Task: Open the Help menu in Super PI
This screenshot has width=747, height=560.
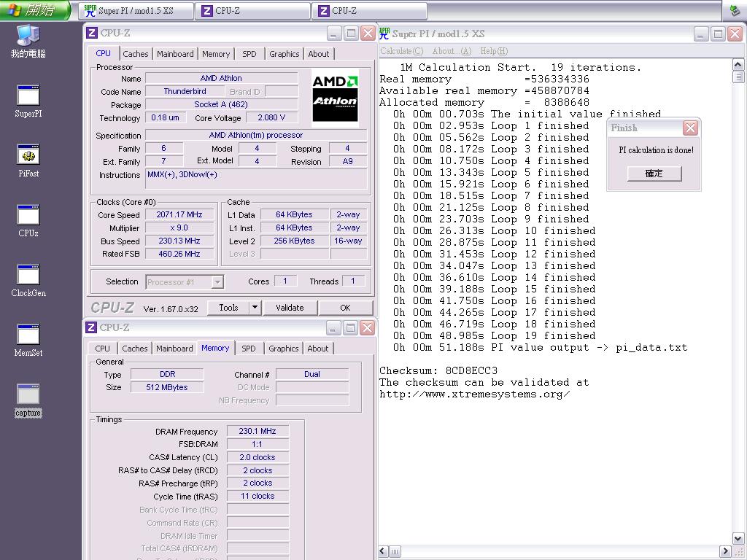Action: (494, 51)
